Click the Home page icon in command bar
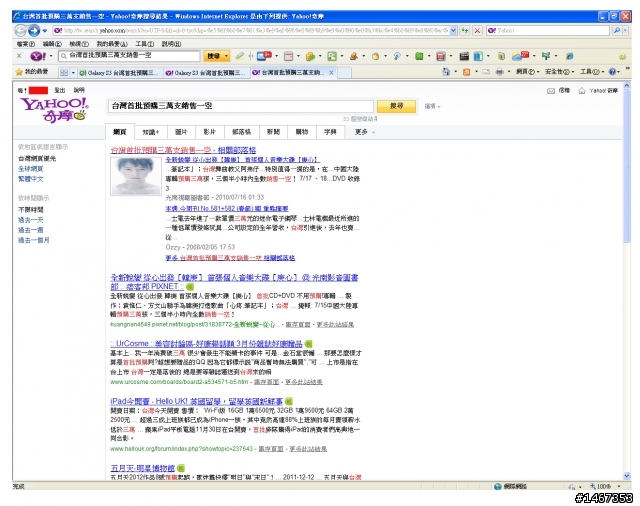Viewport: 640px width, 506px height. (446, 72)
